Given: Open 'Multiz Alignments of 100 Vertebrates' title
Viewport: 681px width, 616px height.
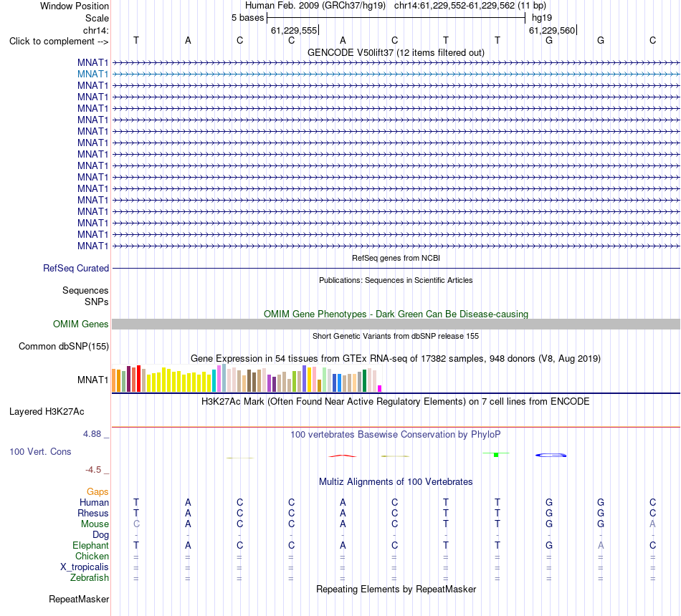Looking at the screenshot, I should [396, 482].
